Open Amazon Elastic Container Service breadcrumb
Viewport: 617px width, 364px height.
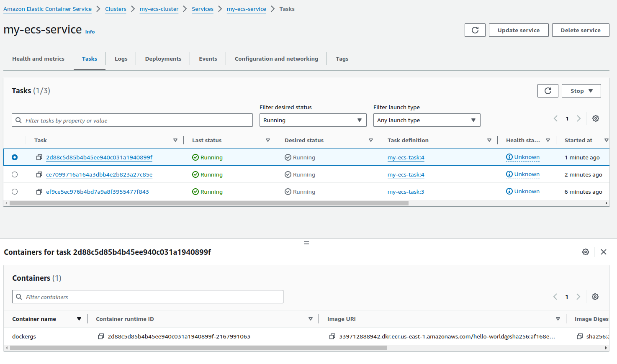(x=47, y=9)
